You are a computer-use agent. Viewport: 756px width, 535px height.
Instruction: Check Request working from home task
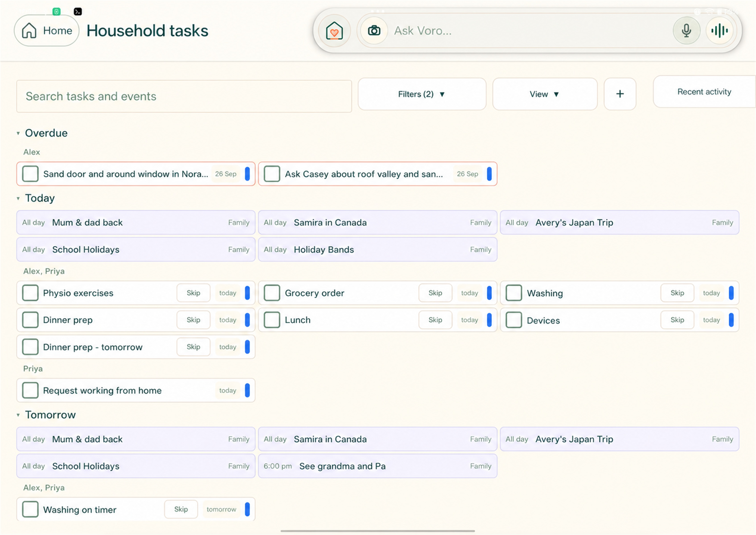(x=30, y=390)
